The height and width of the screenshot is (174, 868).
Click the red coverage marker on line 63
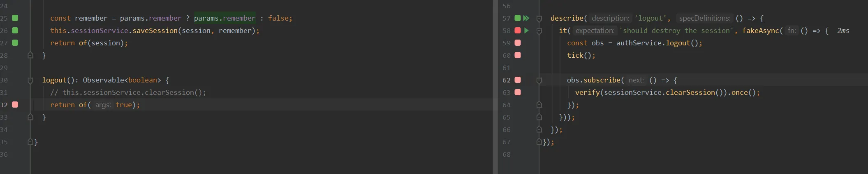518,92
